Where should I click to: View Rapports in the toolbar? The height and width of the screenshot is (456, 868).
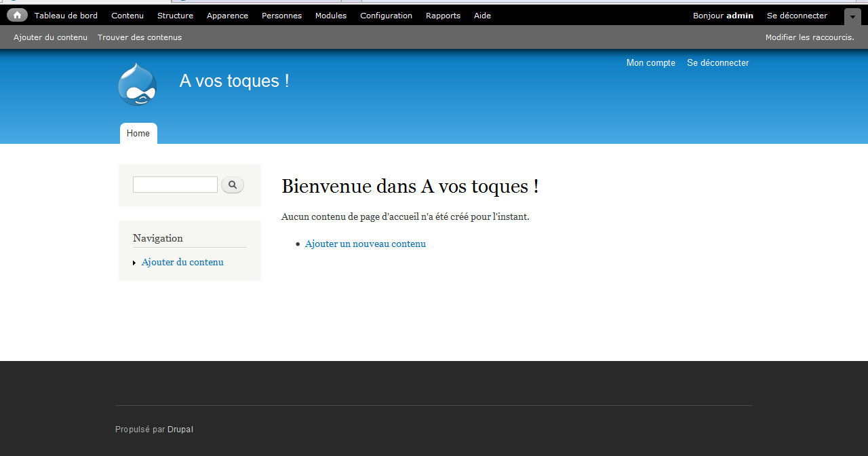443,16
